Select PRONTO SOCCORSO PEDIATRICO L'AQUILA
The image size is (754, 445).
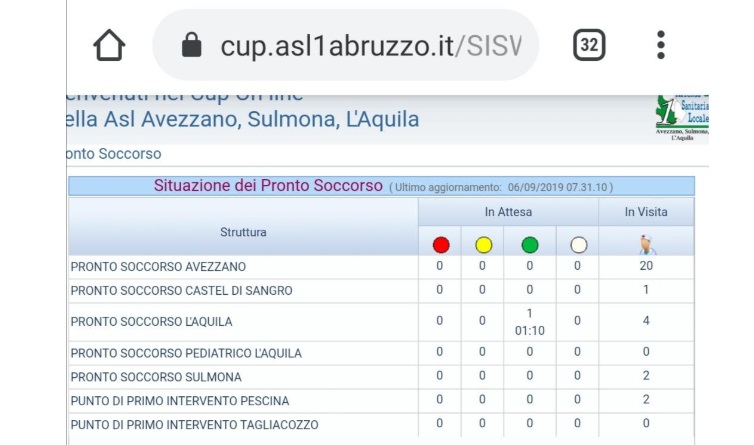point(381,353)
